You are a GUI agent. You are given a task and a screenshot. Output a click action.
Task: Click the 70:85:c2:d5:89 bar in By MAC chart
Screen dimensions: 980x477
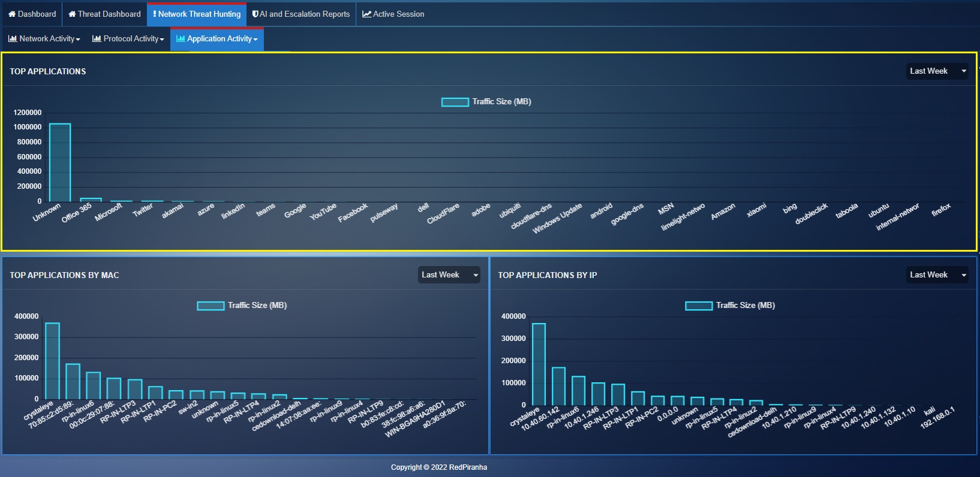73,381
